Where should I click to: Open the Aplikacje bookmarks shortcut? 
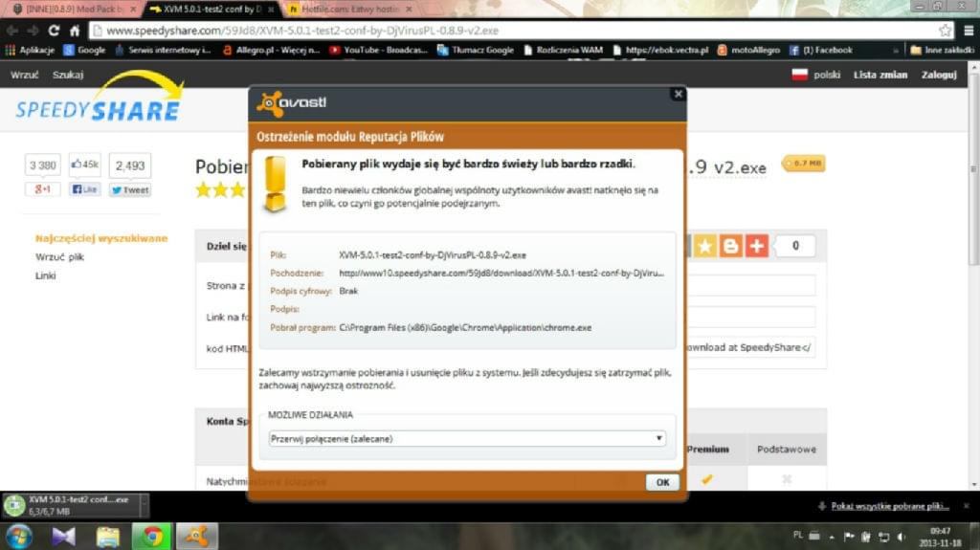point(30,50)
